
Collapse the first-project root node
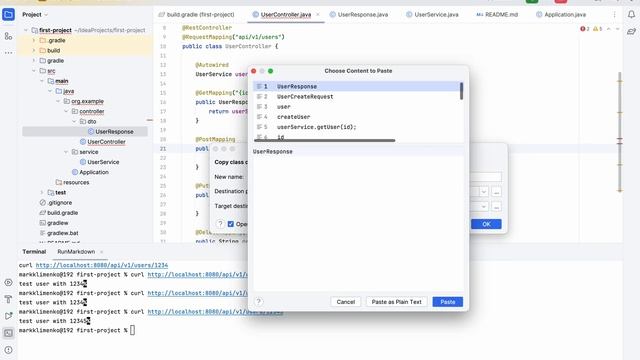(x=26, y=30)
